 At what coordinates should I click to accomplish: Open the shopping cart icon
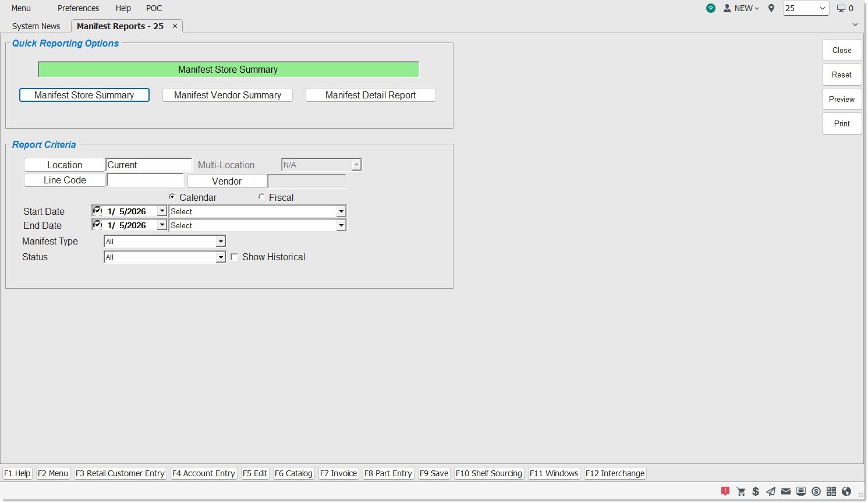pos(741,491)
